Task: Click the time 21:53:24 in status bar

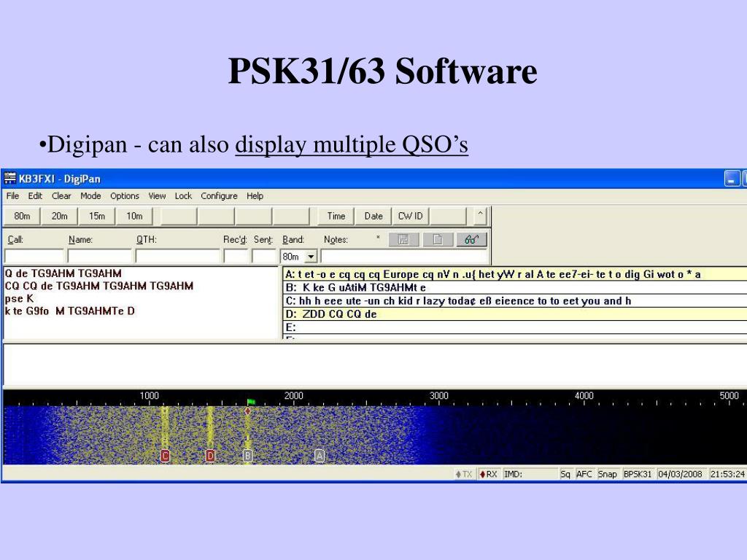Action: [727, 474]
